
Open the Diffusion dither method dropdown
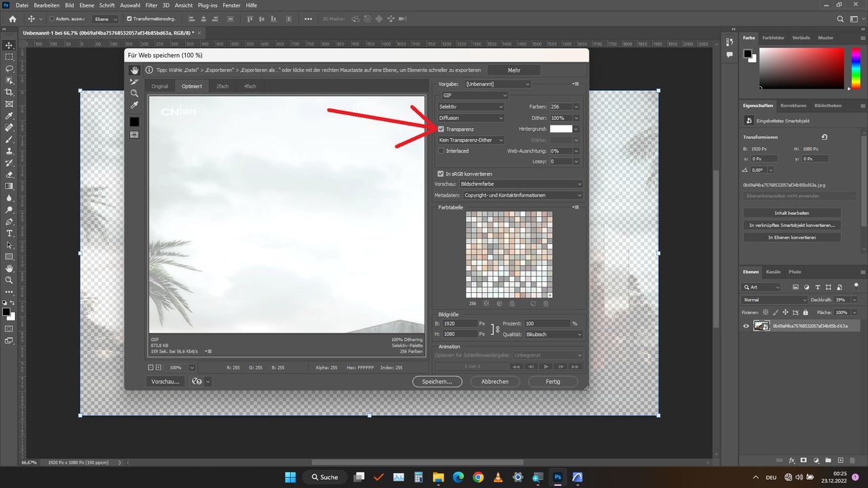tap(471, 118)
